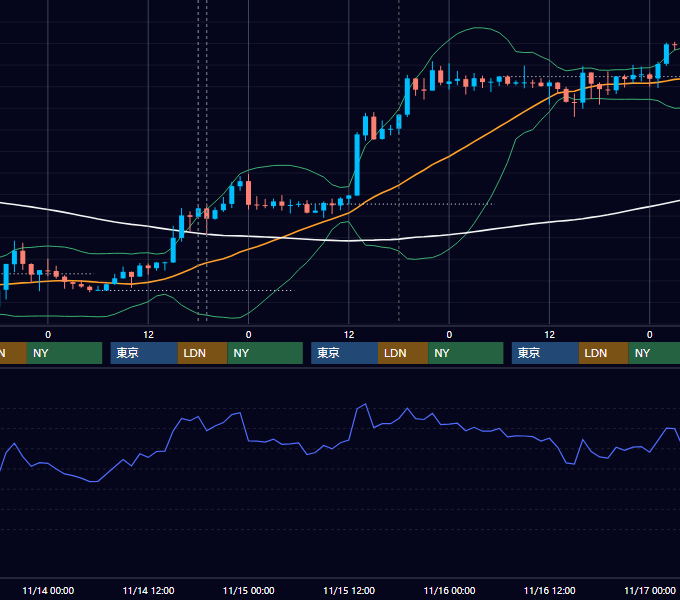
Task: Click the LDN session block on 11/14
Action: 203,353
